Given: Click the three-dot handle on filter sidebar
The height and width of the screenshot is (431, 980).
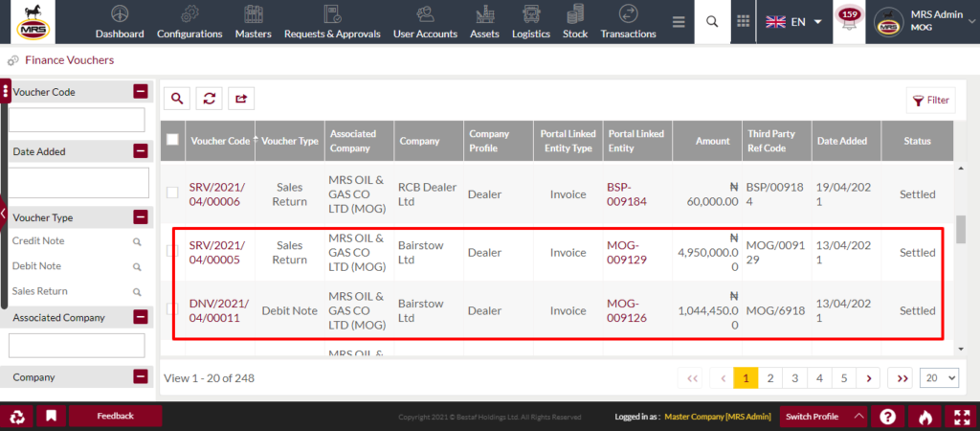Looking at the screenshot, I should click(x=6, y=91).
